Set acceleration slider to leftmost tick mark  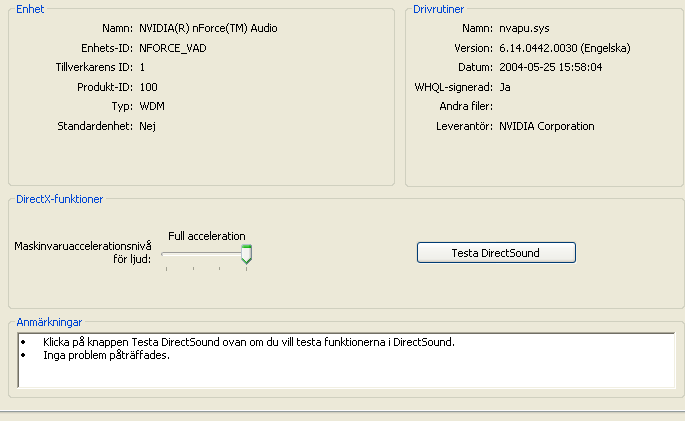[x=166, y=269]
